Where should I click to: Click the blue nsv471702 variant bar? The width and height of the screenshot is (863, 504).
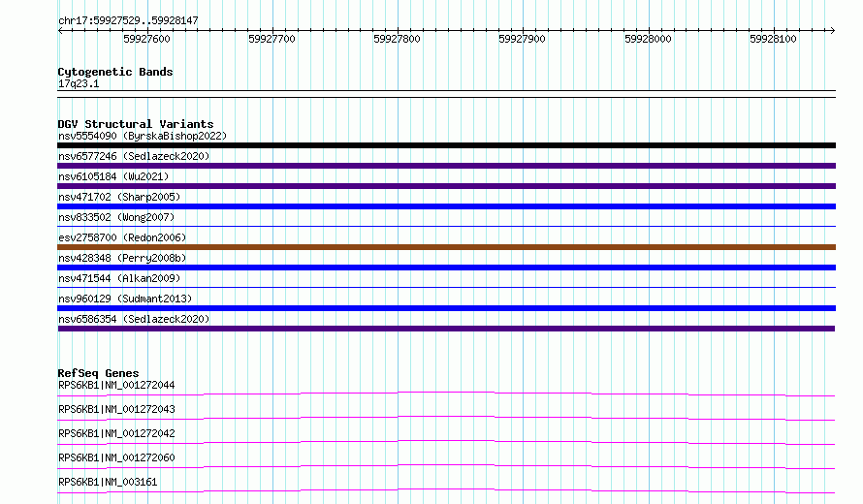pos(446,206)
